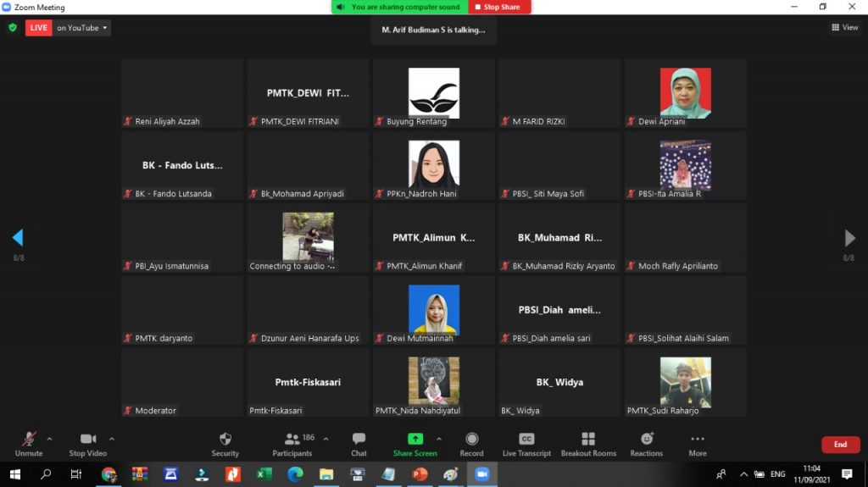Open the Chat panel
The image size is (868, 487).
click(359, 440)
